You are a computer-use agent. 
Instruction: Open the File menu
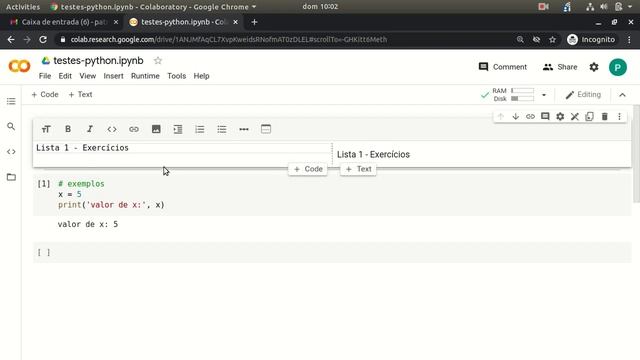[45, 76]
